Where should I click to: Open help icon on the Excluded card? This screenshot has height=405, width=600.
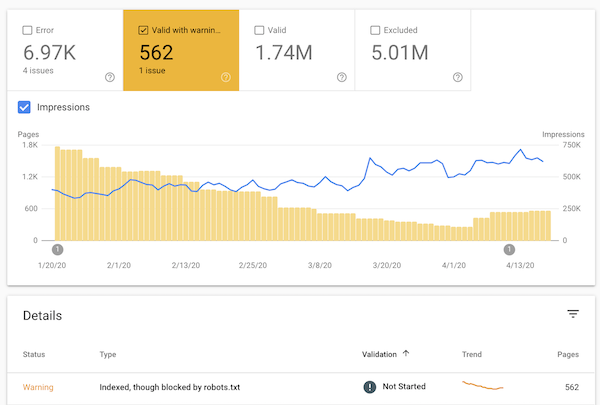tap(458, 77)
